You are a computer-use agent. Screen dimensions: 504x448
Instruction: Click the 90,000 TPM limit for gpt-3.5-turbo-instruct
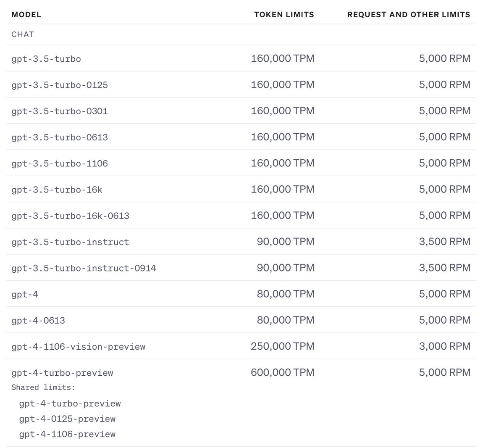[285, 242]
